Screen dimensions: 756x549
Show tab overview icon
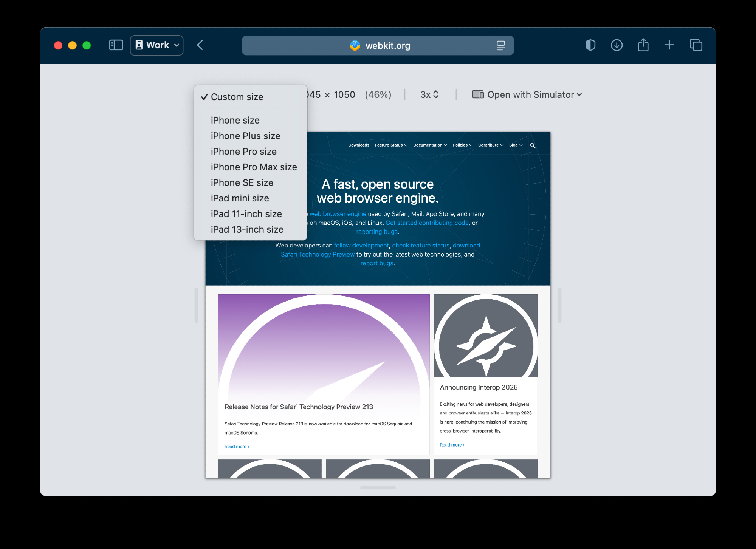pos(696,45)
